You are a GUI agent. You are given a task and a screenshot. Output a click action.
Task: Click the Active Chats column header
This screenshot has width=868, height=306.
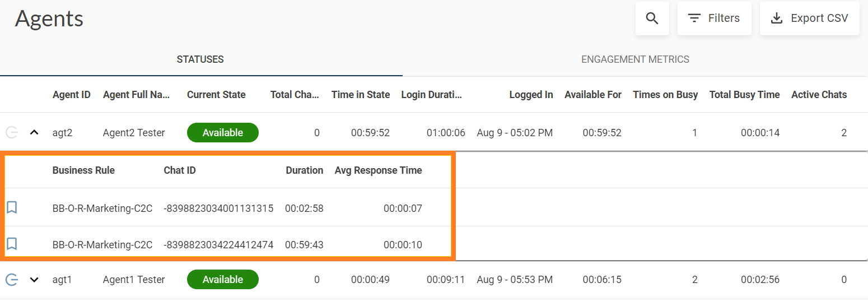[x=819, y=95]
